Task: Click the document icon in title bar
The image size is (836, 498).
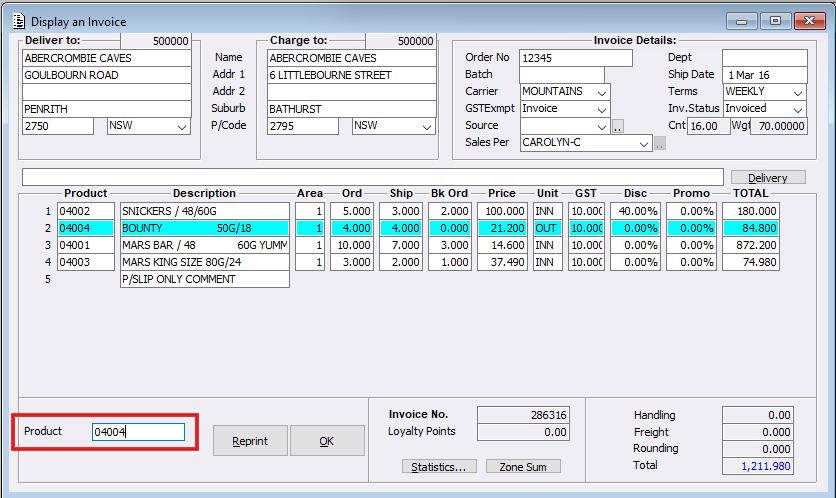Action: [19, 21]
